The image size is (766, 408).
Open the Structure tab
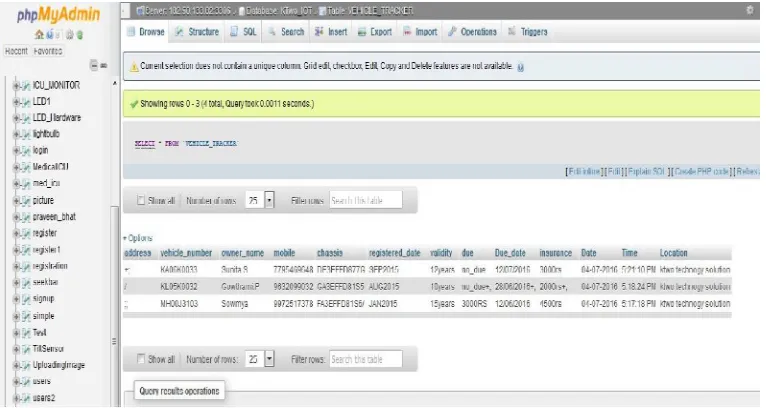click(197, 32)
